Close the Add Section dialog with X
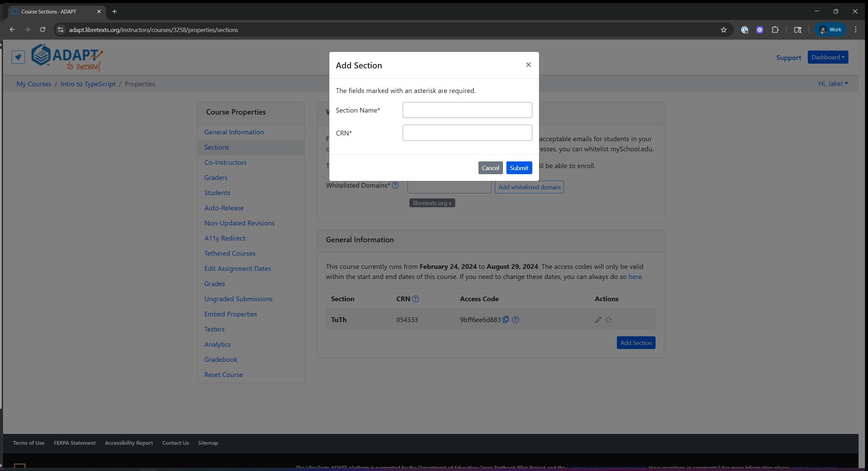This screenshot has width=868, height=471. [528, 65]
